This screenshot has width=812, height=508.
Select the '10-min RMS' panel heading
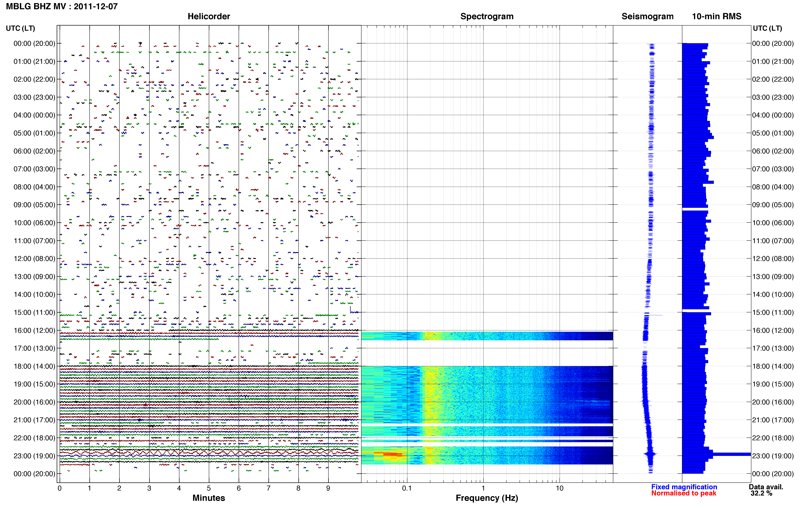716,16
